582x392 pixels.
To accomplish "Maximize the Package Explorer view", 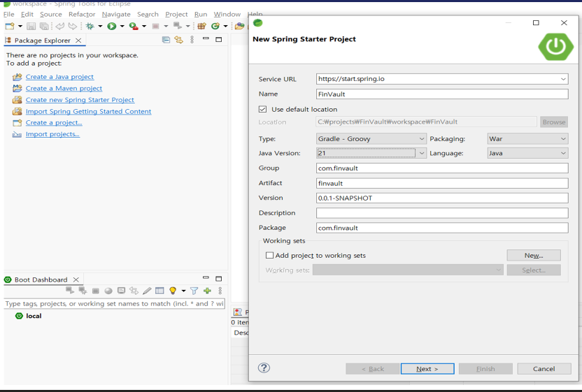I will tap(219, 39).
